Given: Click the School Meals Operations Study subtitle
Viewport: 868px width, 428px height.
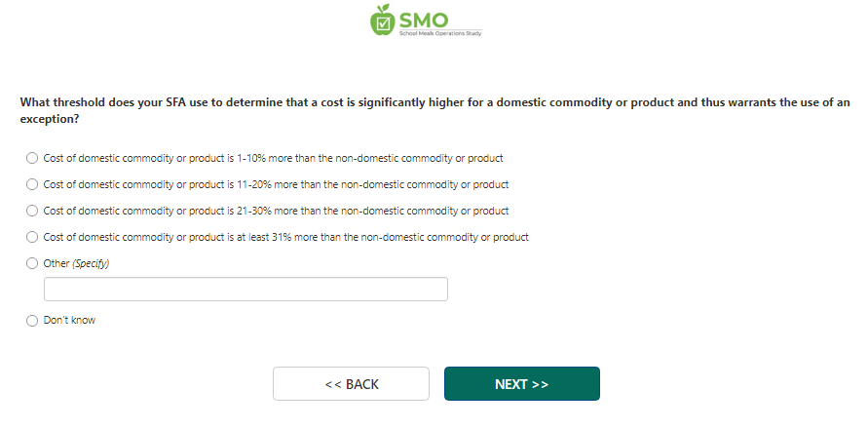Looking at the screenshot, I should (439, 33).
